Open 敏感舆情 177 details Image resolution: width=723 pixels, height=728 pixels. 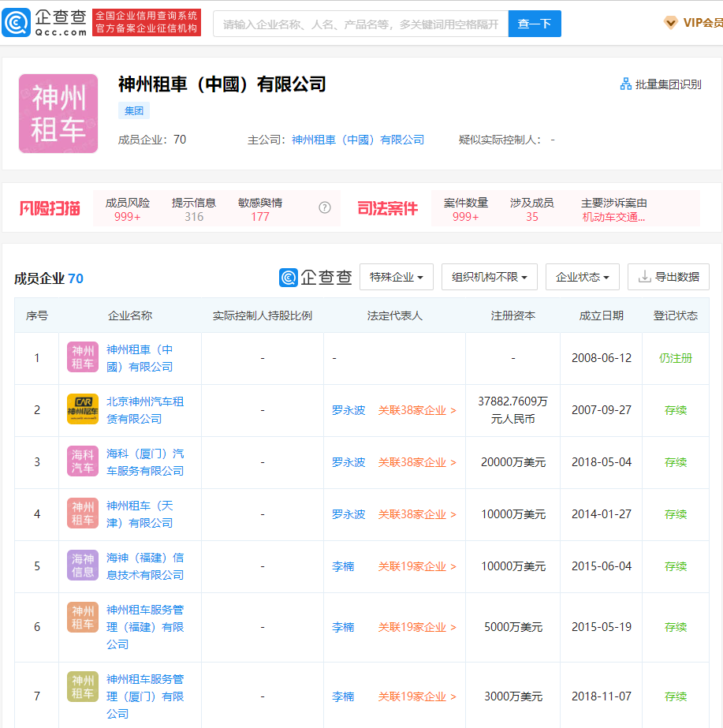pyautogui.click(x=260, y=209)
